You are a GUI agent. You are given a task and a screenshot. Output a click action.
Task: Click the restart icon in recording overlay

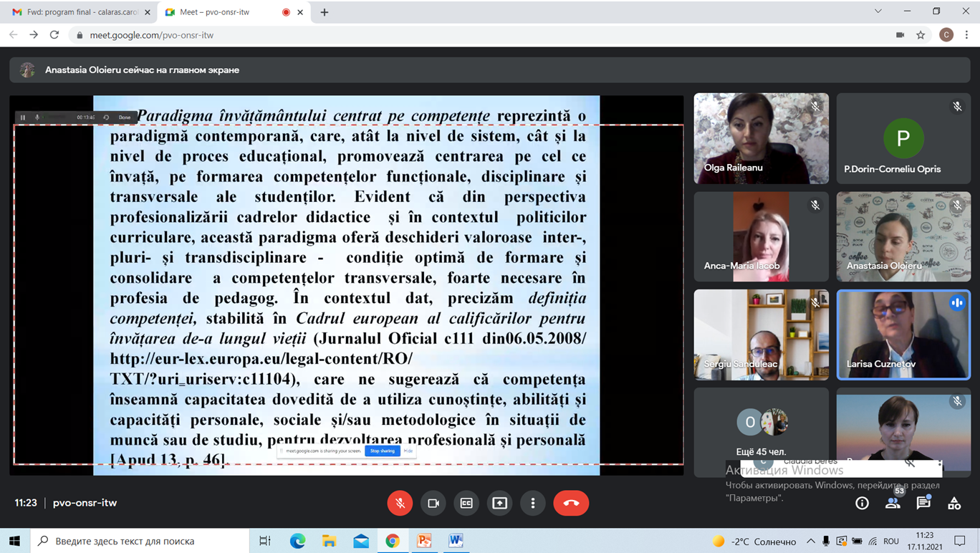tap(106, 117)
